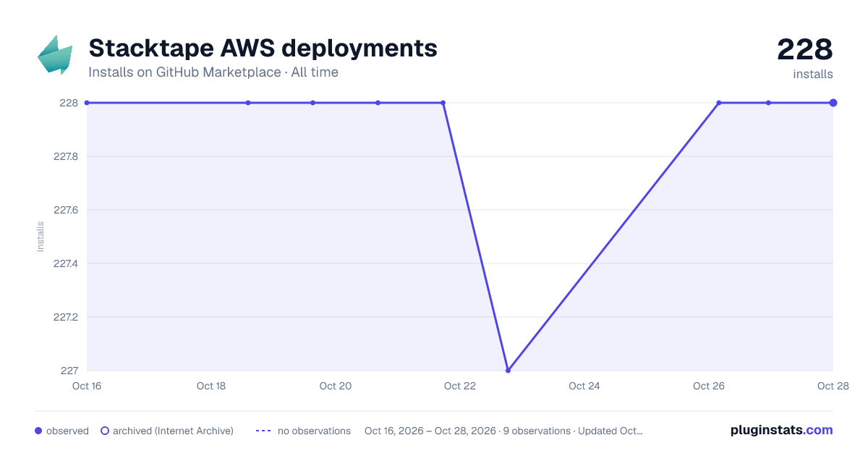Click the 'Oct 20' x-axis label

pos(336,386)
